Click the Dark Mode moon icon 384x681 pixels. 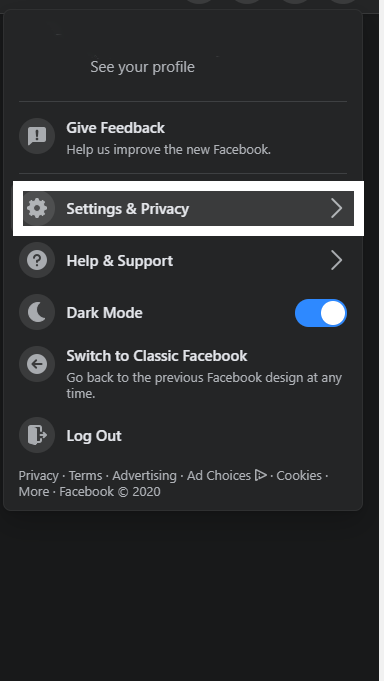[37, 312]
